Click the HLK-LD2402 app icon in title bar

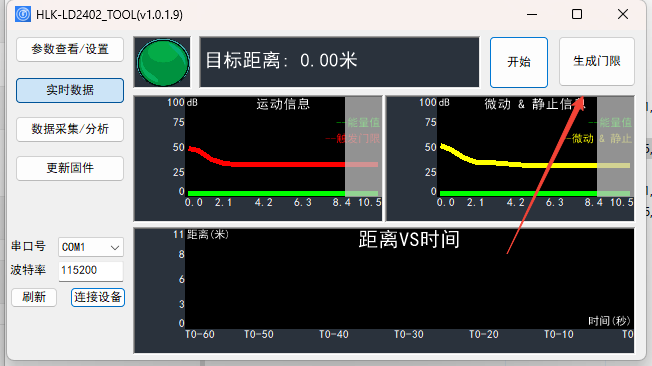click(x=23, y=15)
